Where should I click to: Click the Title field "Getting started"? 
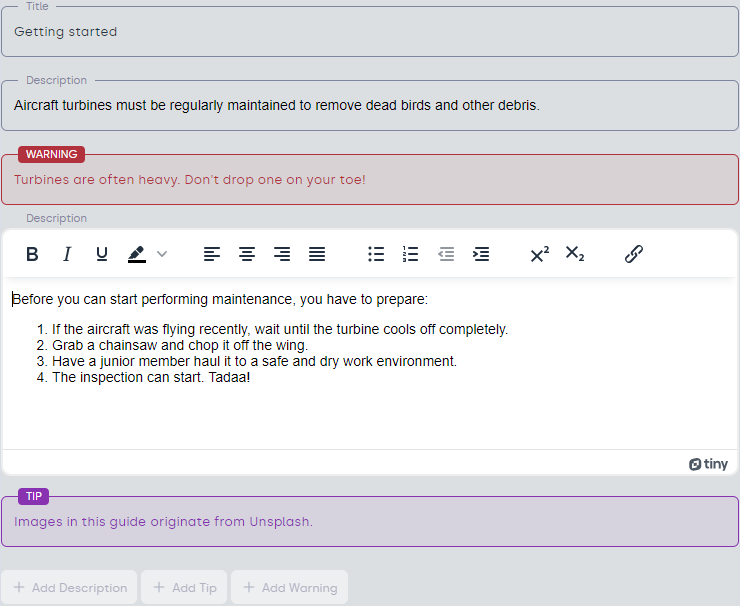coord(369,32)
